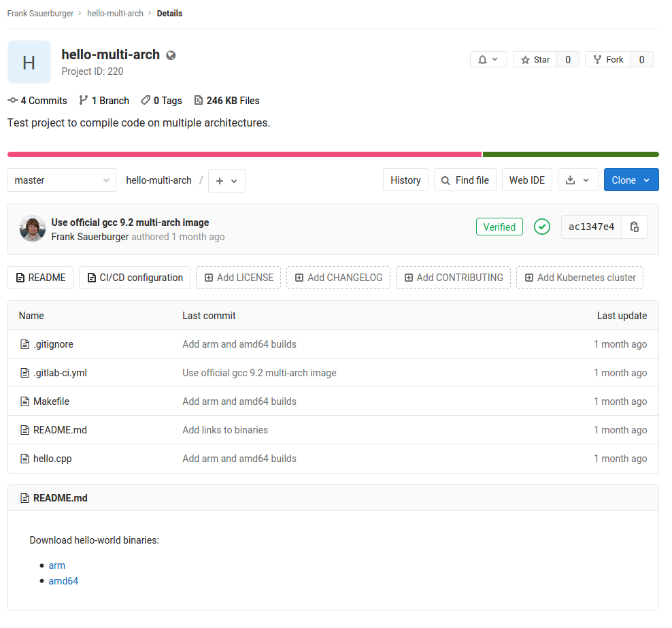Open the master branch selector
The image size is (672, 628).
(62, 180)
